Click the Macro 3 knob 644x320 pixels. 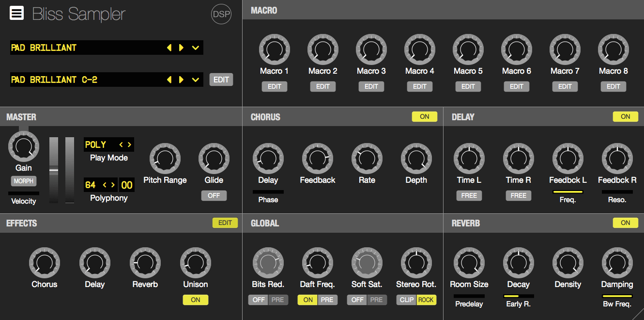tap(371, 49)
